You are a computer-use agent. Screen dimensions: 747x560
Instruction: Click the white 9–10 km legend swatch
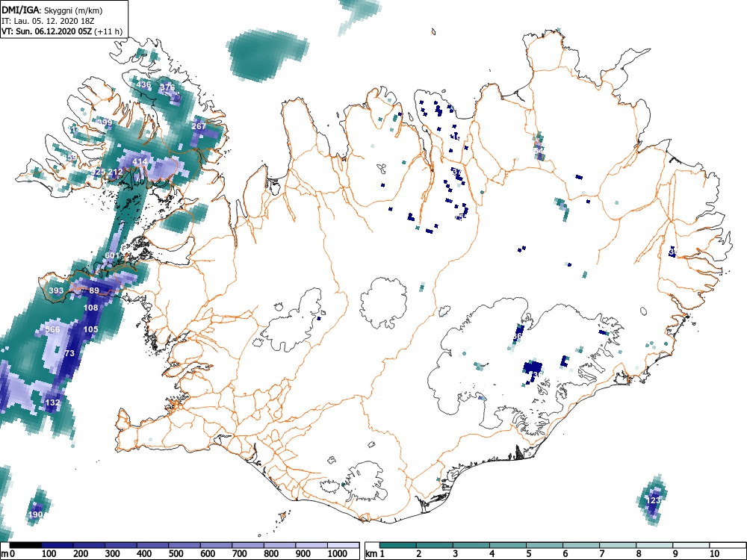(691, 545)
